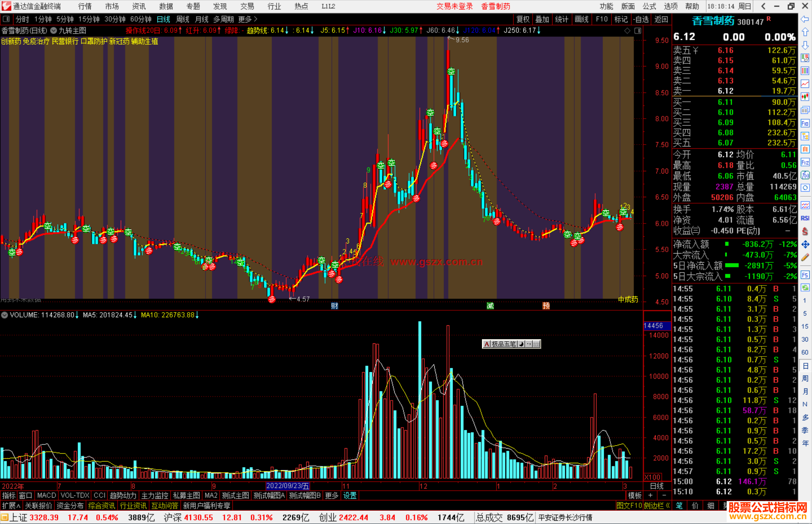Toggle the chart panel layout icon at top-left

coord(6,19)
